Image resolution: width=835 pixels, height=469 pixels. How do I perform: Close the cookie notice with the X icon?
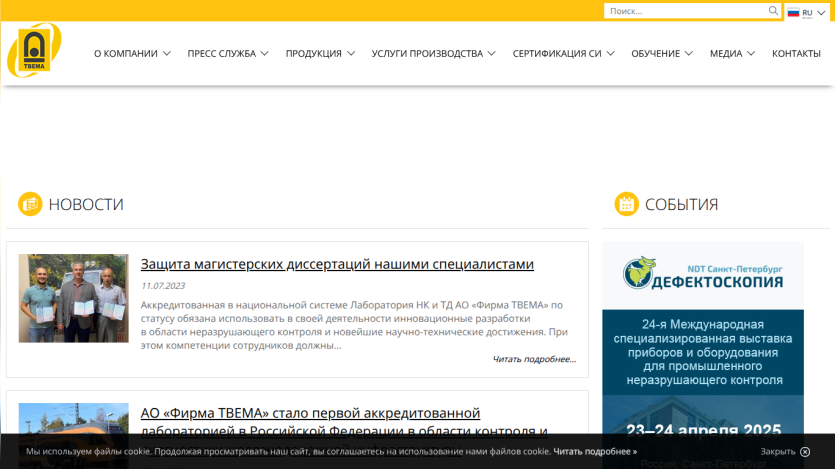(x=805, y=451)
